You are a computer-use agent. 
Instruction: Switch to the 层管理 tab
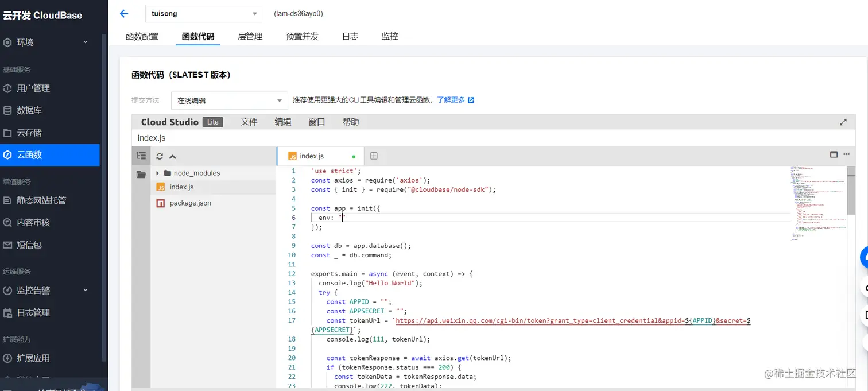[250, 36]
